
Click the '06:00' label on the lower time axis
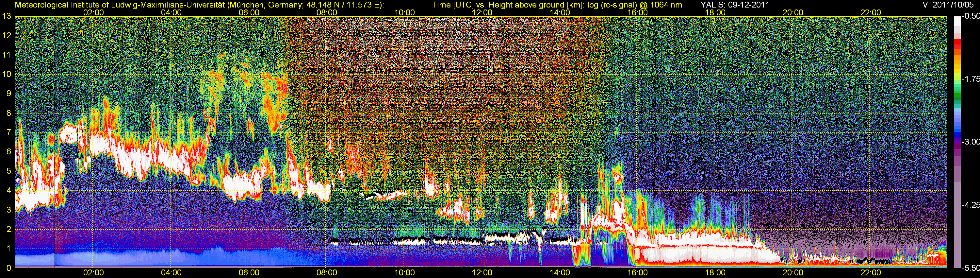249,273
